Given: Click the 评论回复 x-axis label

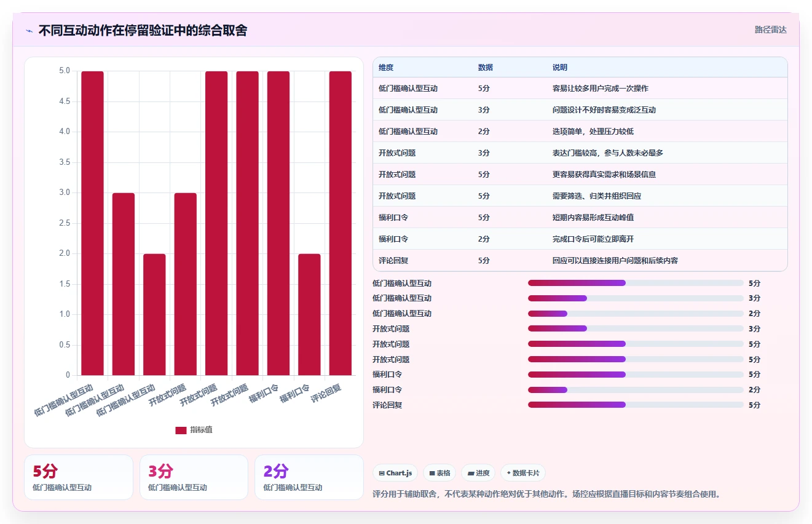Looking at the screenshot, I should [326, 394].
